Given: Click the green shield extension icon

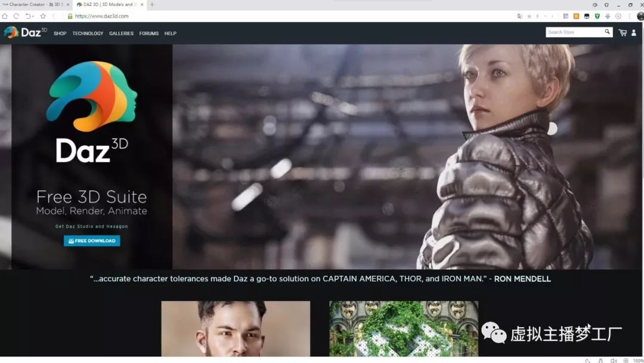Looking at the screenshot, I should coord(597,16).
